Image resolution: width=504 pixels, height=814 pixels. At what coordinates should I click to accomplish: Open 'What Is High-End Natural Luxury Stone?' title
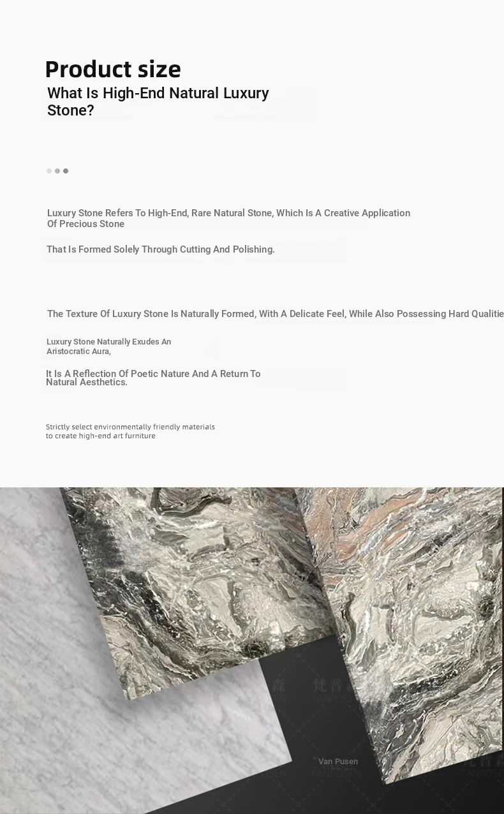point(158,101)
